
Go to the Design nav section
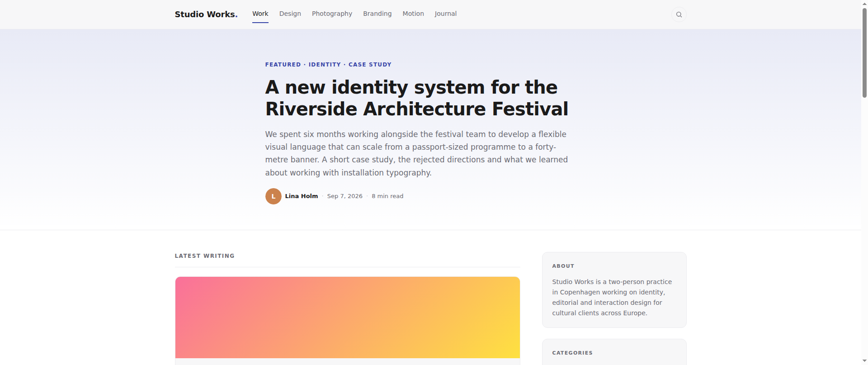coord(290,14)
